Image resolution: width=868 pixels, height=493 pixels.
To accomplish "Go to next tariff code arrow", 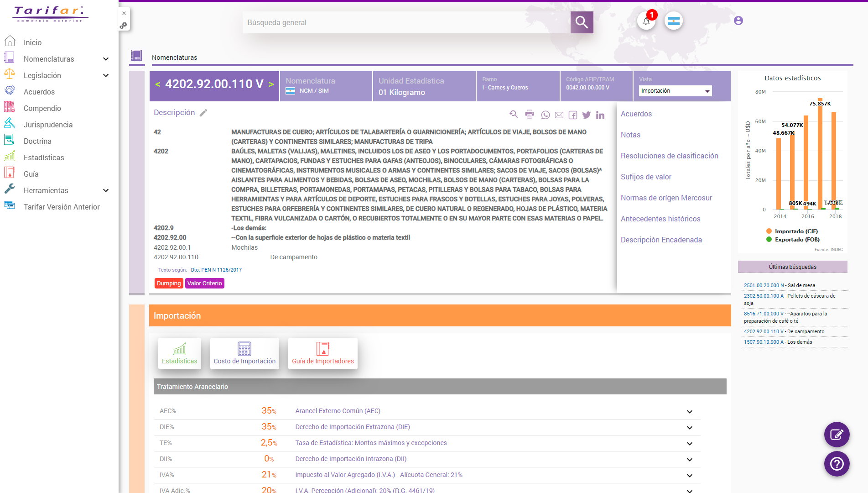I will [271, 84].
